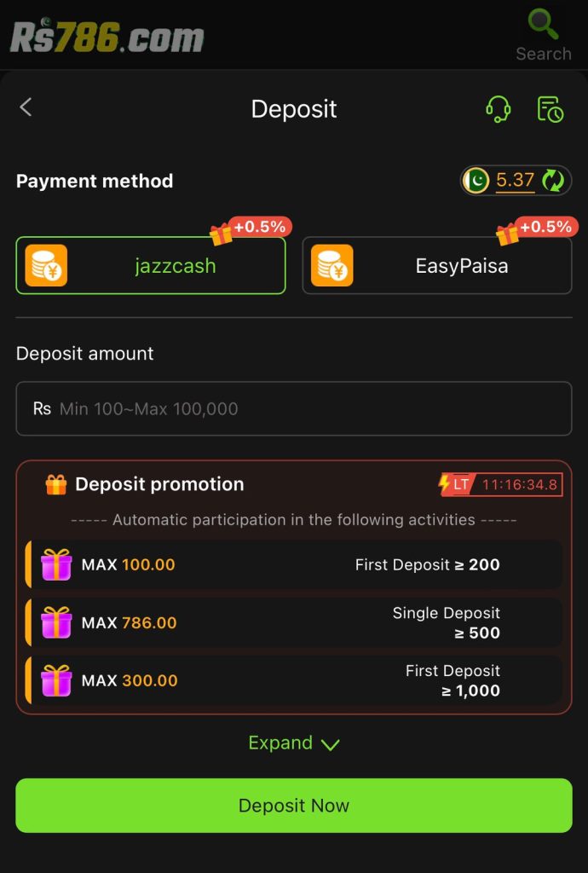This screenshot has width=588, height=873.
Task: Tap the back arrow icon
Action: (x=26, y=107)
